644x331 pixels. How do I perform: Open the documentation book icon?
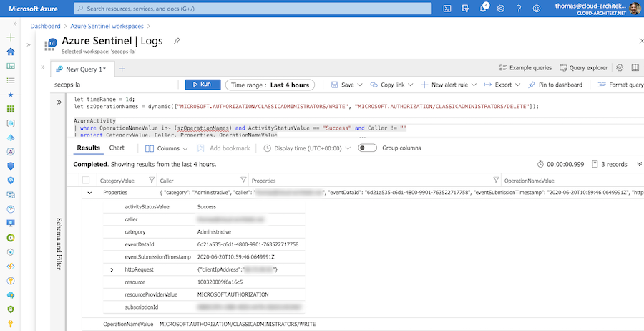(635, 68)
